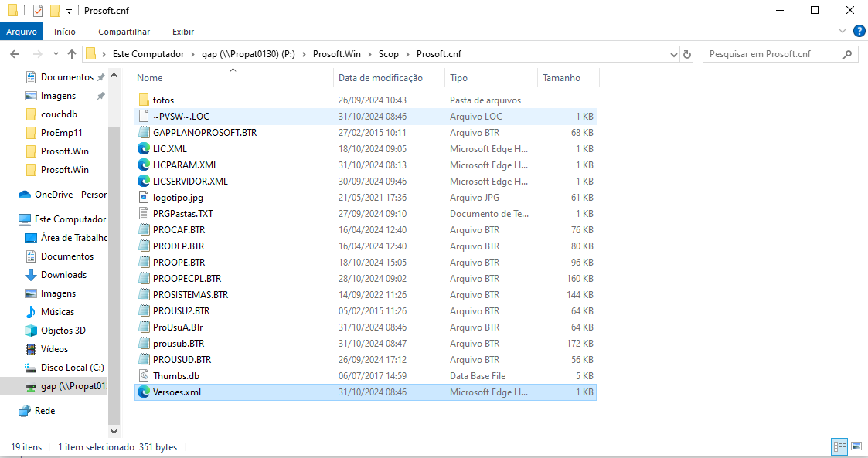Select the file named PROUSUD.BTR

(x=182, y=360)
